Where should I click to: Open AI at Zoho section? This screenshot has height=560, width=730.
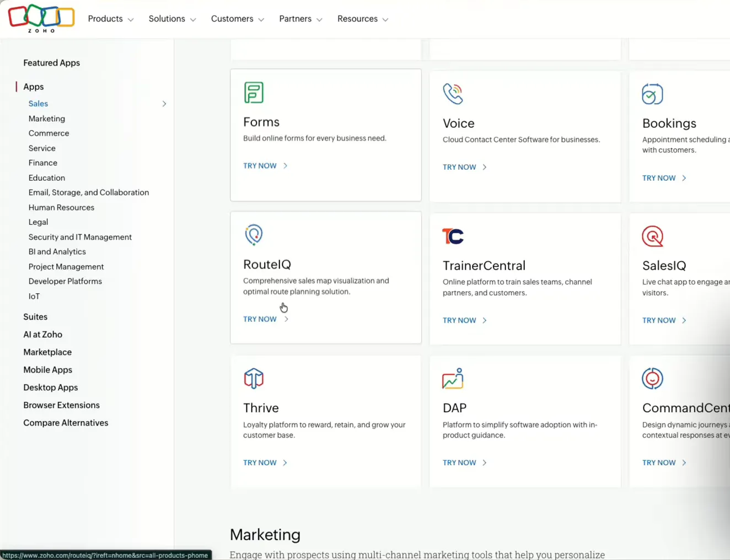click(42, 335)
